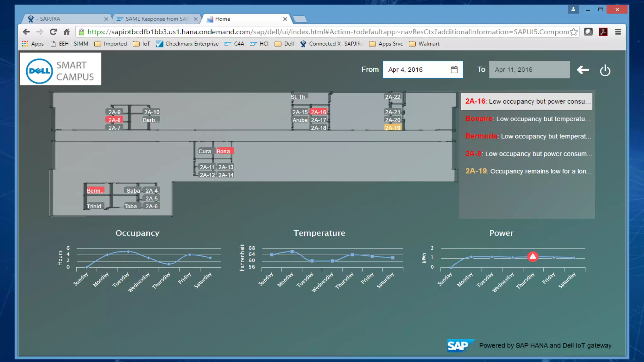The image size is (644, 362).
Task: Bookmark page with star icon
Action: coord(574,32)
